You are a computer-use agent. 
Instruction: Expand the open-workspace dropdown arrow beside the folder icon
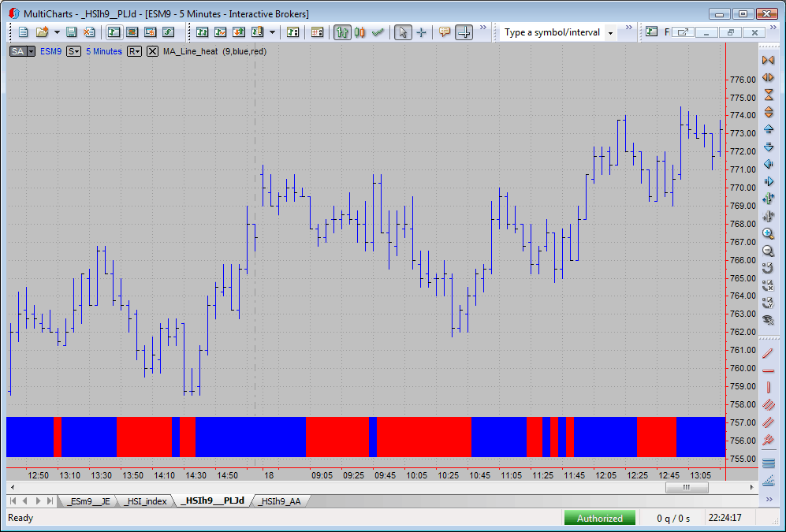click(57, 32)
